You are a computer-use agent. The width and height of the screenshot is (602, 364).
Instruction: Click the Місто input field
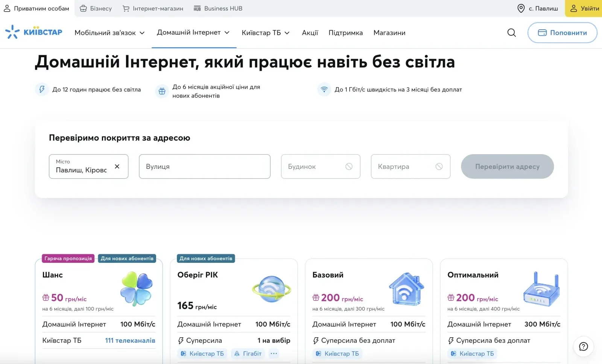[x=88, y=166]
